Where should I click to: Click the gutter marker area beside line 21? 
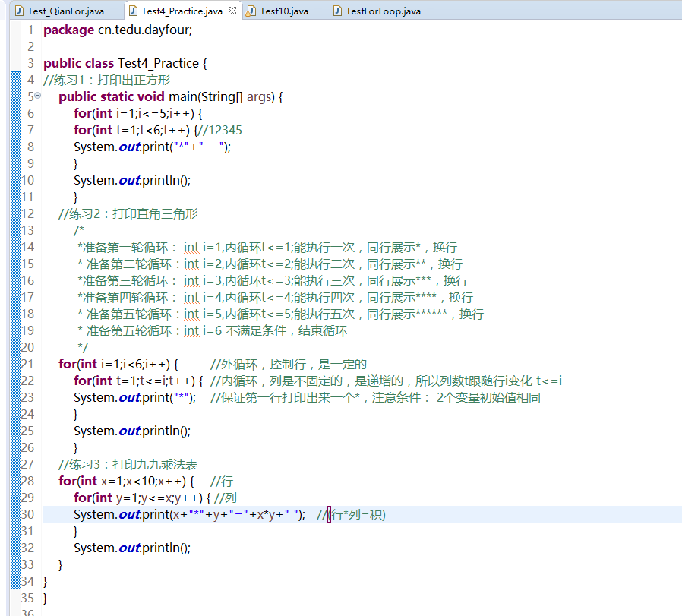17,363
